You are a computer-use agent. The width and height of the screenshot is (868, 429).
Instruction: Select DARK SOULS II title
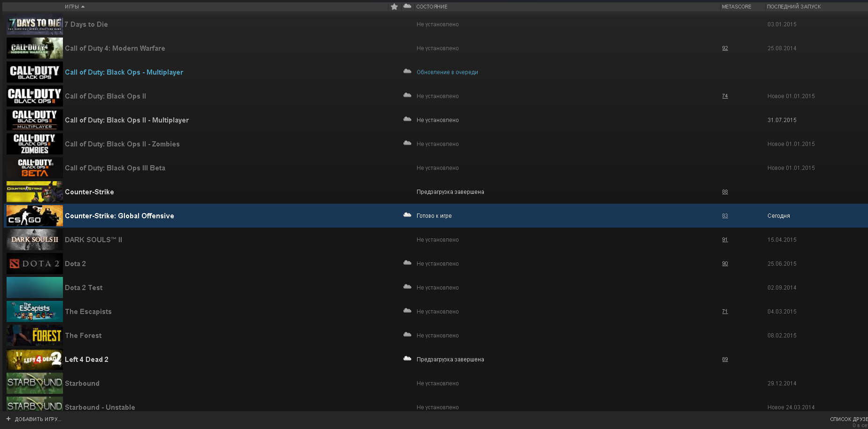pyautogui.click(x=93, y=240)
